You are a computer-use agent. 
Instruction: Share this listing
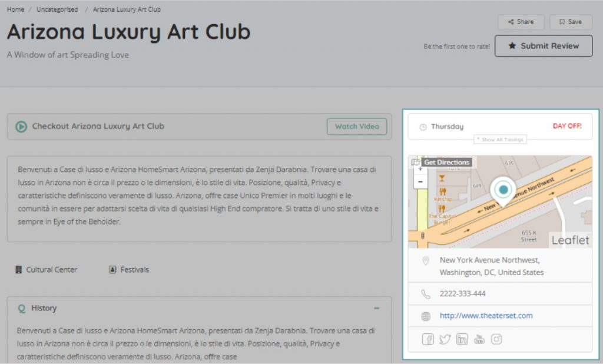[521, 22]
